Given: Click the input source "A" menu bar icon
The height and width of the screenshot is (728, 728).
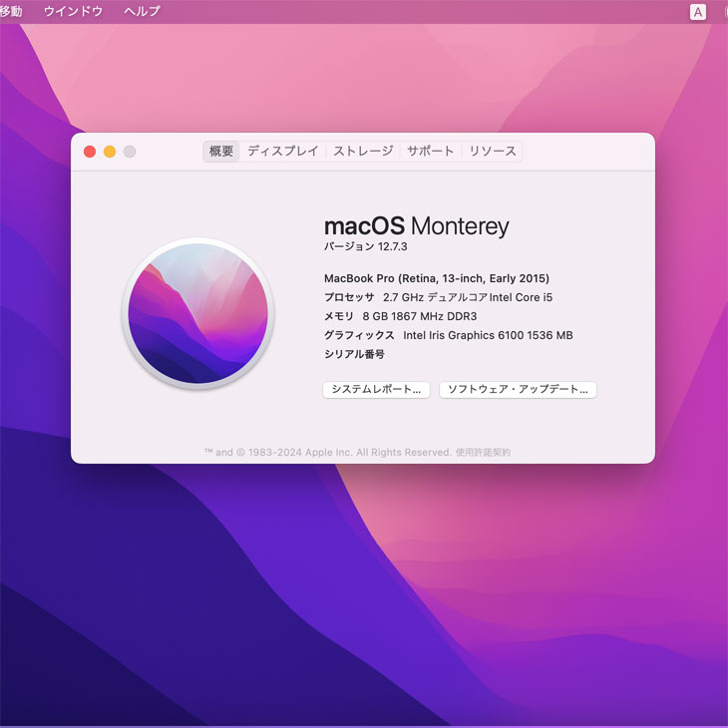Looking at the screenshot, I should click(697, 12).
